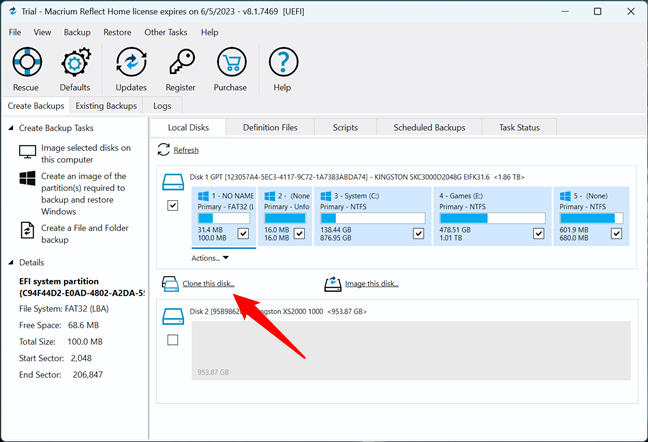Viewport: 648px width, 442px height.
Task: Open the Rescue media toolbar icon
Action: (27, 62)
